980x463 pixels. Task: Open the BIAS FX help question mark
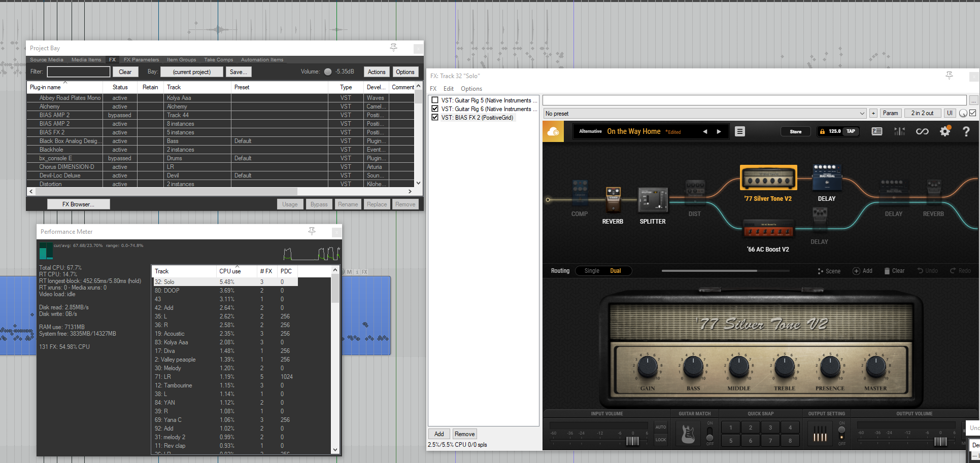[x=966, y=131]
